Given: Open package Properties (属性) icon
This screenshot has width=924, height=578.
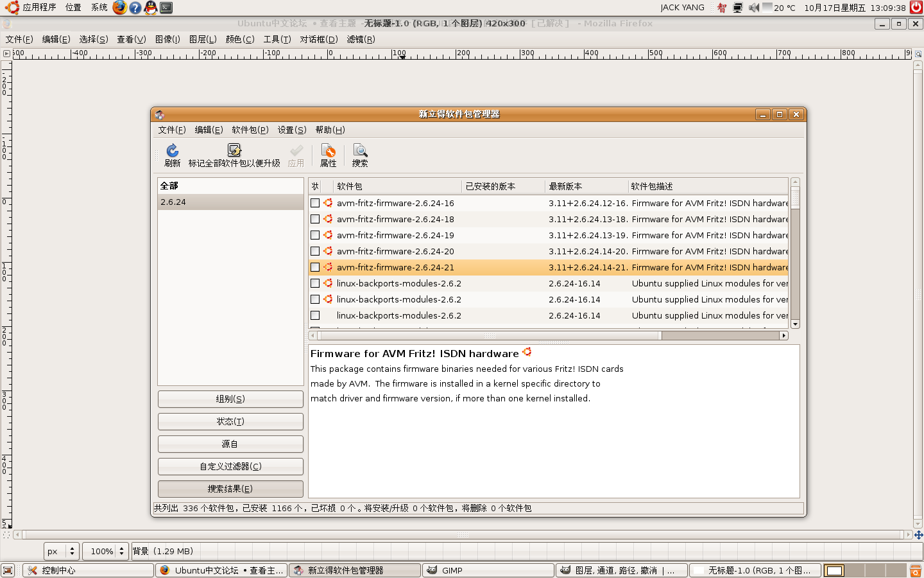Looking at the screenshot, I should pos(328,150).
